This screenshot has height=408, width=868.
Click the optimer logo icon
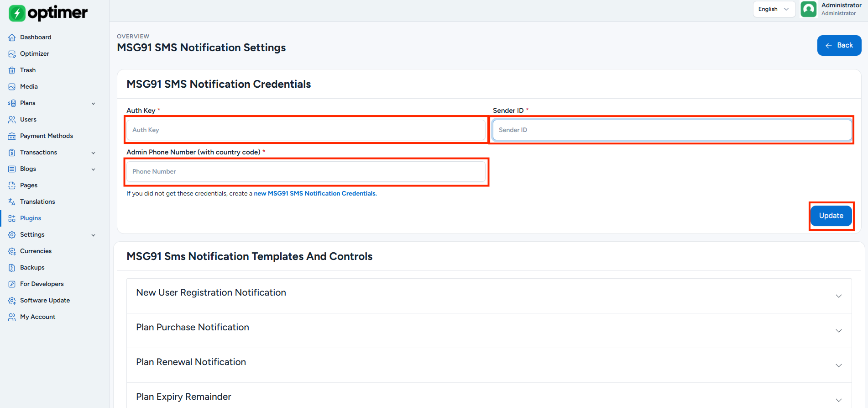tap(17, 13)
